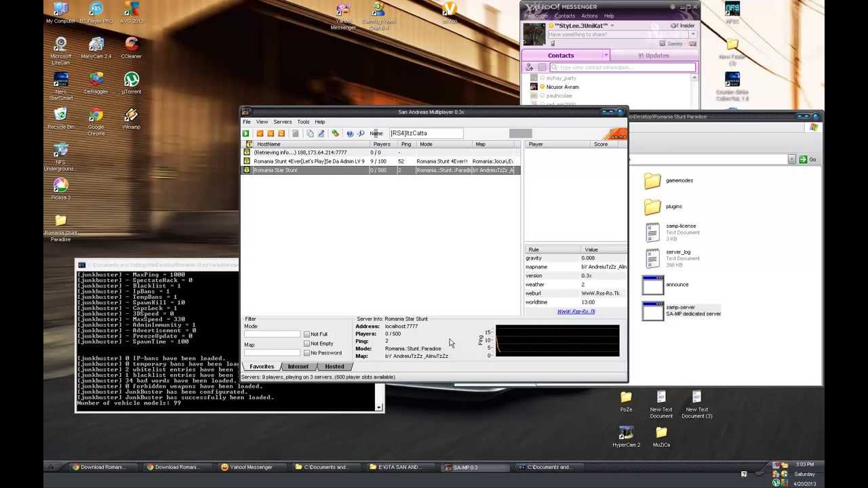Open HyperCam 2 desktop icon
This screenshot has height=488, width=868.
pos(626,436)
